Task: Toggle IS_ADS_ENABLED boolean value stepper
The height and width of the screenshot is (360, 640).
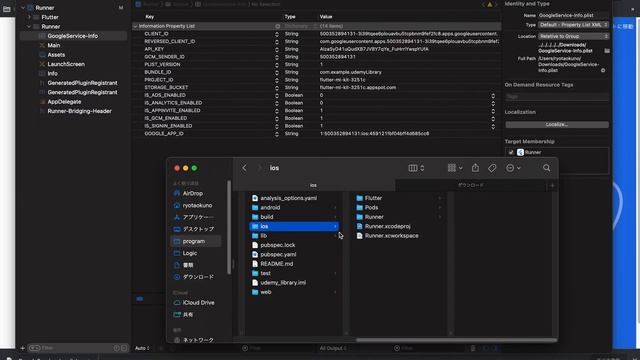Action: click(493, 96)
